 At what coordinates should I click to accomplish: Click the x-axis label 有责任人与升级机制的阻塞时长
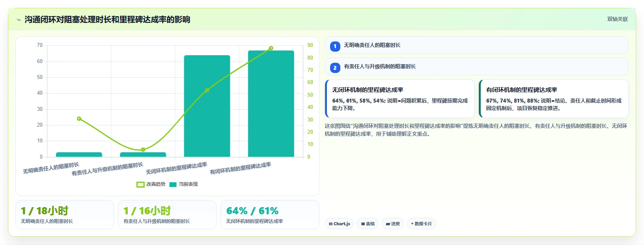pyautogui.click(x=107, y=169)
